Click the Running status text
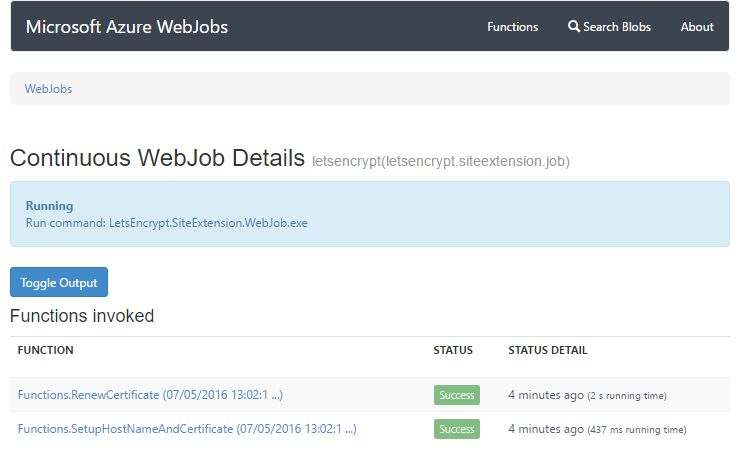 coord(49,206)
